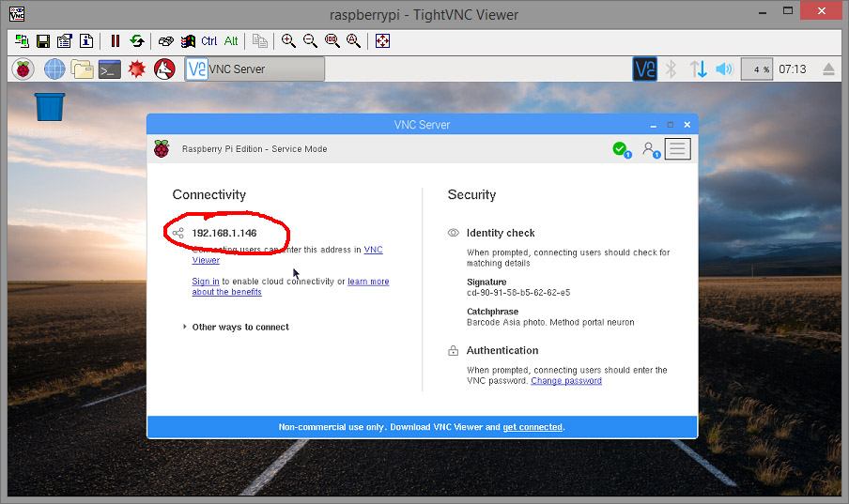The height and width of the screenshot is (504, 849).
Task: Click the Raspberry Pi logo in VNC Server
Action: point(162,149)
